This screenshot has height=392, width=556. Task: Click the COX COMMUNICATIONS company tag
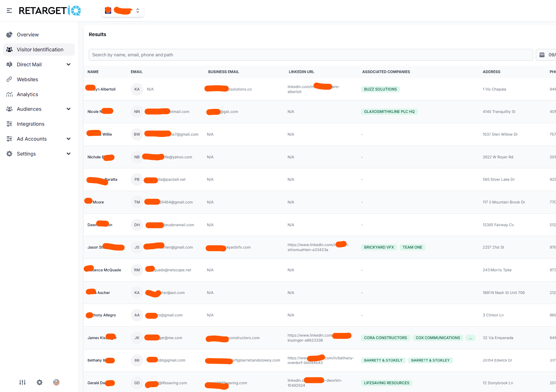(438, 338)
